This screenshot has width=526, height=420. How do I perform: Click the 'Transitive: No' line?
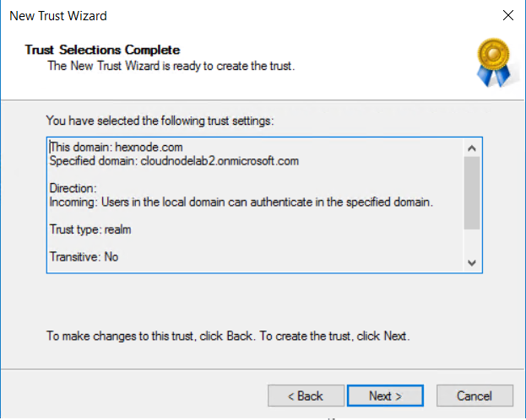(84, 256)
